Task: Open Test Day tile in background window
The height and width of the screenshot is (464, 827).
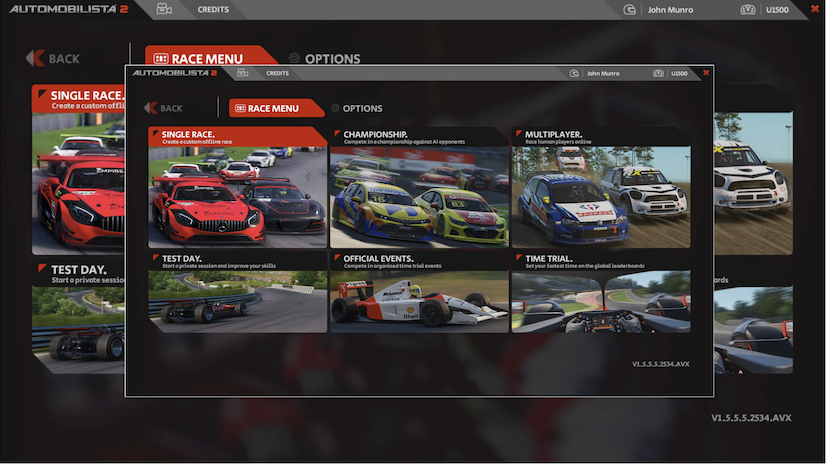Action: [78, 316]
